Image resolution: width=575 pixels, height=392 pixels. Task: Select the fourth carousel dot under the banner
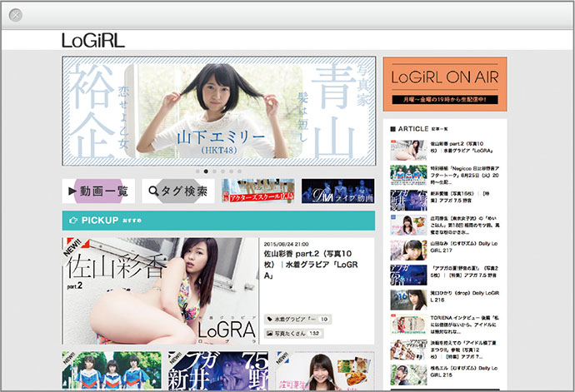point(223,171)
